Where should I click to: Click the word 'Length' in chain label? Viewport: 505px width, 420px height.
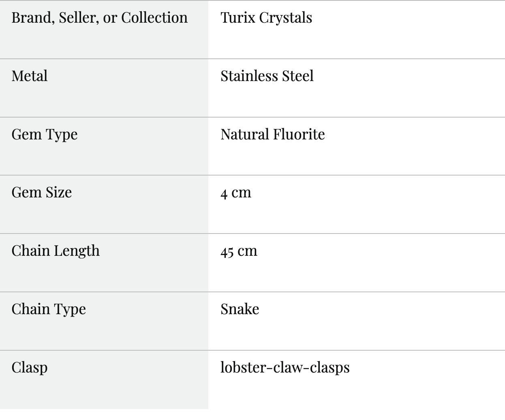click(x=77, y=251)
